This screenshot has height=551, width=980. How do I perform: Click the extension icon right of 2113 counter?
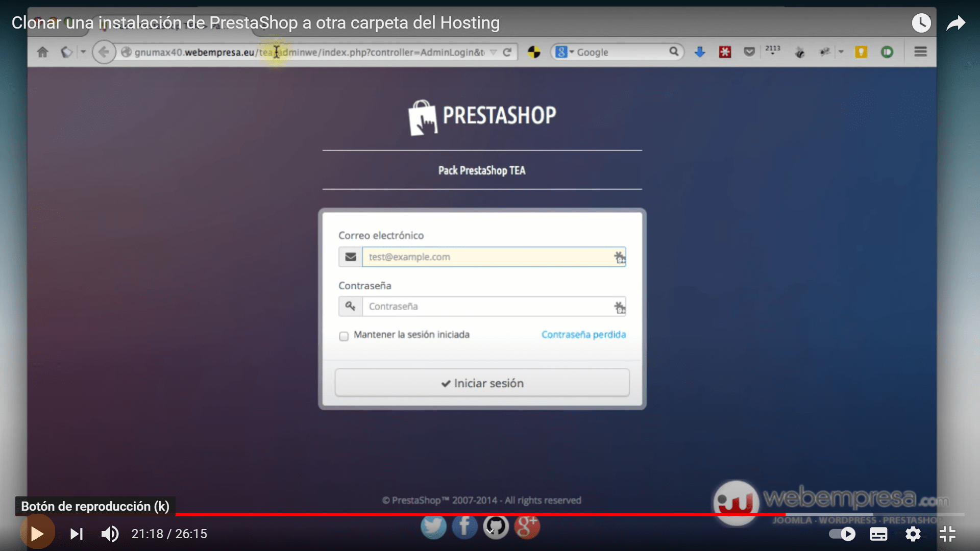click(x=800, y=52)
